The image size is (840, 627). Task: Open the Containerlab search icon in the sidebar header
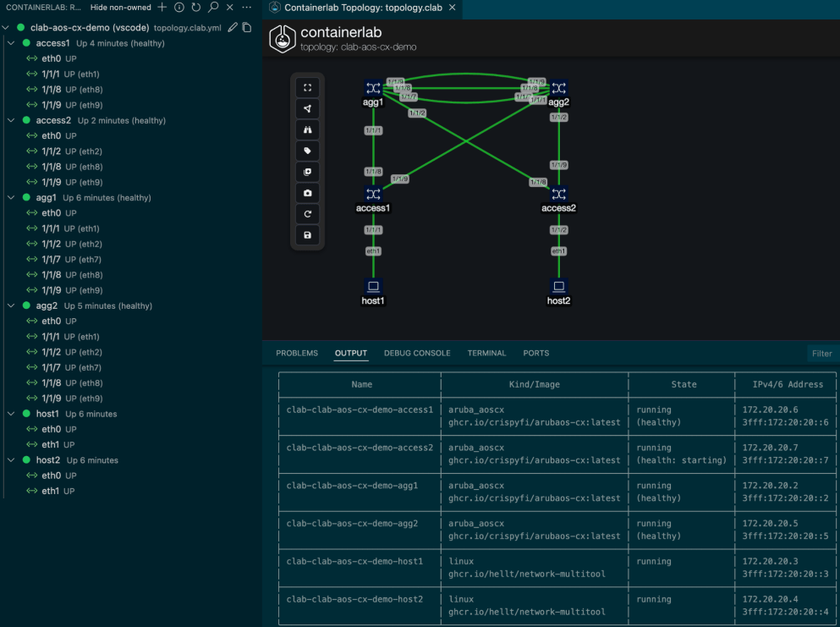point(215,8)
